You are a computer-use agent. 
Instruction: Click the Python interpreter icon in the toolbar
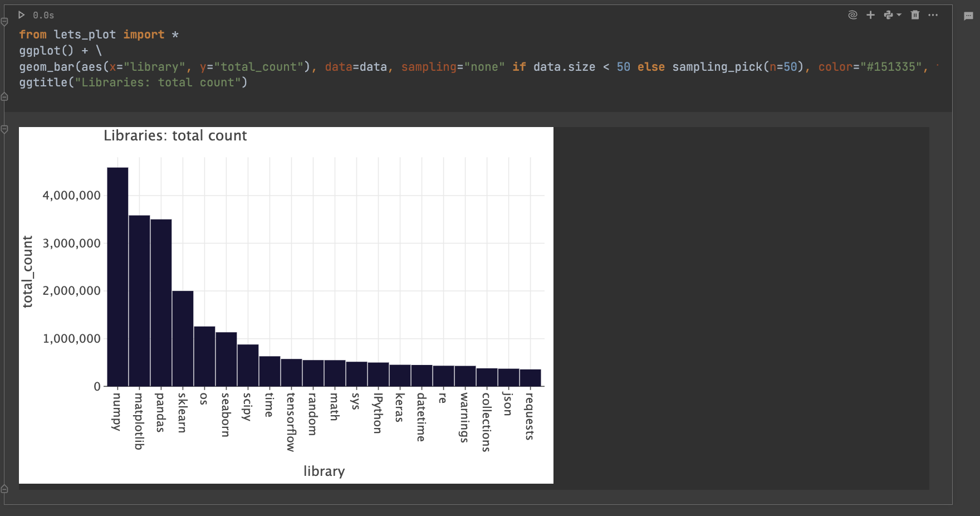(888, 15)
